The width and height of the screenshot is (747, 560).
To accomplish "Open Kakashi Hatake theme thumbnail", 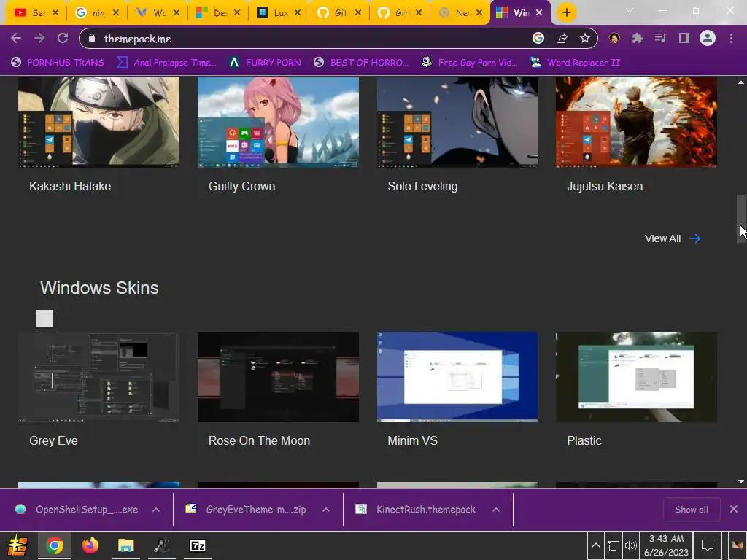I will coord(98,122).
